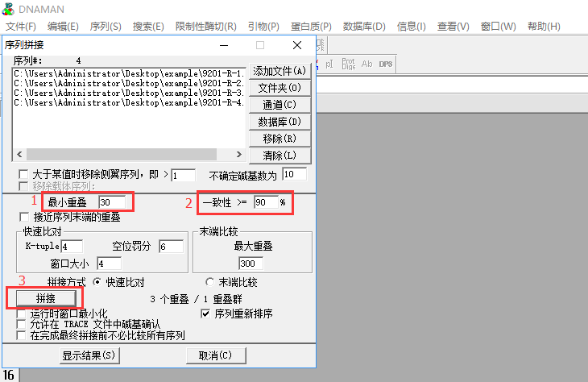
Task: Click the 拼接 assemble button
Action: (46, 298)
